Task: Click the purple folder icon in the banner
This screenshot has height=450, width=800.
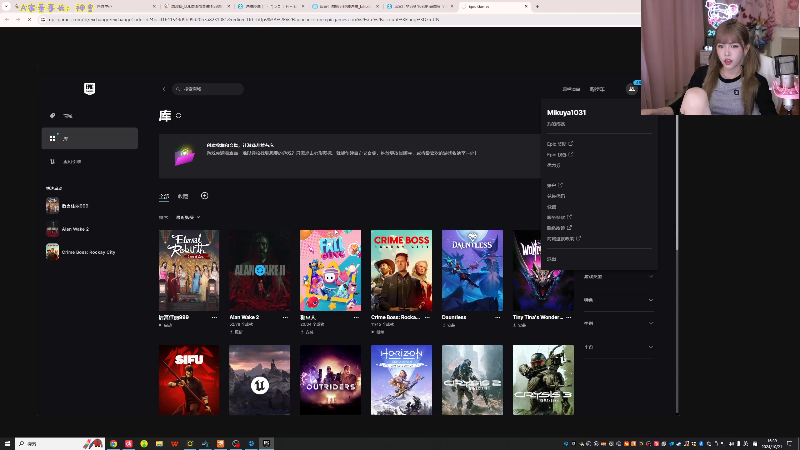Action: (184, 156)
